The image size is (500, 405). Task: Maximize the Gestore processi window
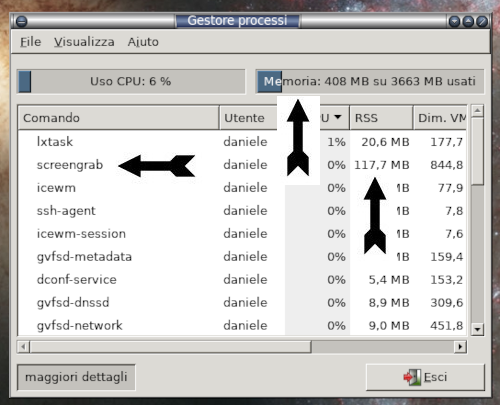tap(468, 22)
